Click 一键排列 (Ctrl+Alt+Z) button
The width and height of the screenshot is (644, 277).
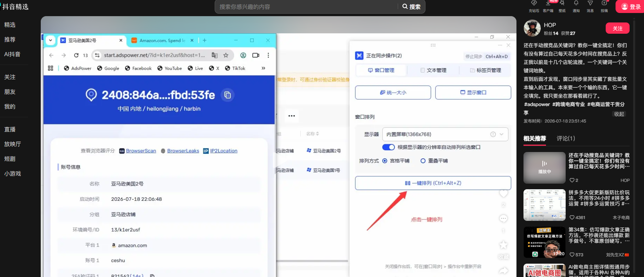point(433,183)
